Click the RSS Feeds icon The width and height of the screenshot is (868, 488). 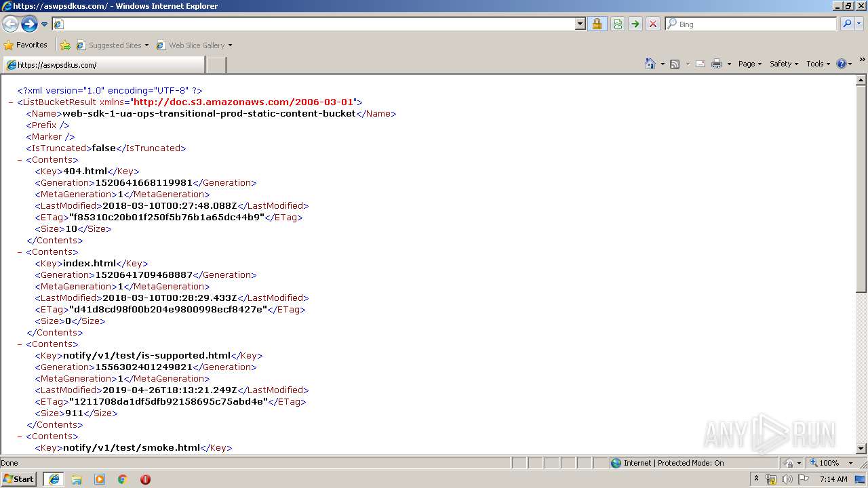(675, 64)
